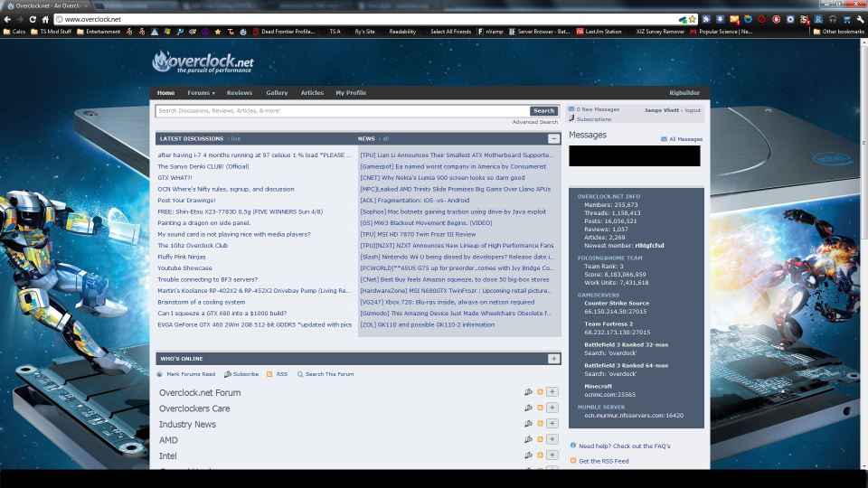Screen dimensions: 868x488
Task: Click the site search input field
Action: pyautogui.click(x=342, y=110)
